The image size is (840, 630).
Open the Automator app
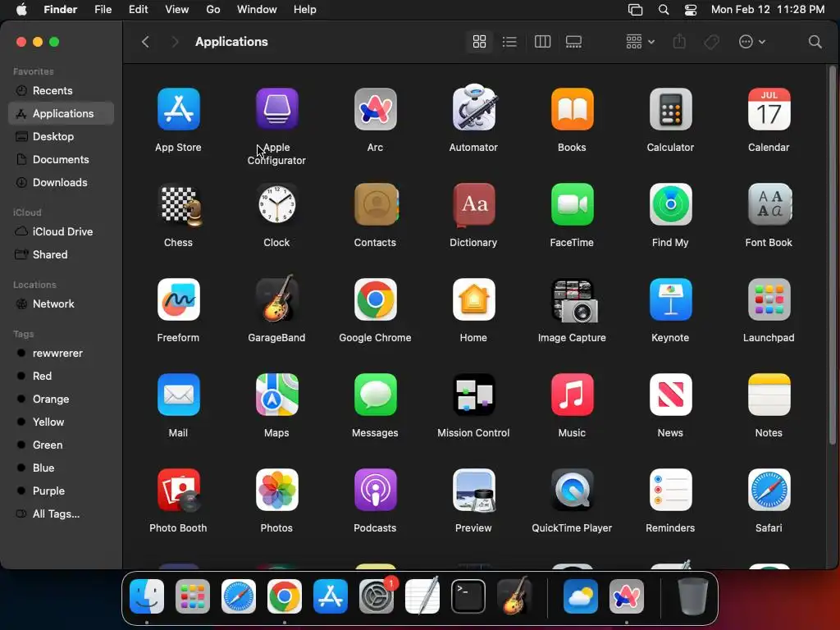pyautogui.click(x=474, y=109)
